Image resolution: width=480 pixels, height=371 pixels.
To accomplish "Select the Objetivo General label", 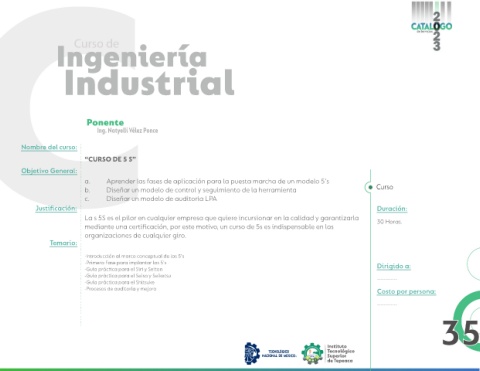I will [49, 171].
